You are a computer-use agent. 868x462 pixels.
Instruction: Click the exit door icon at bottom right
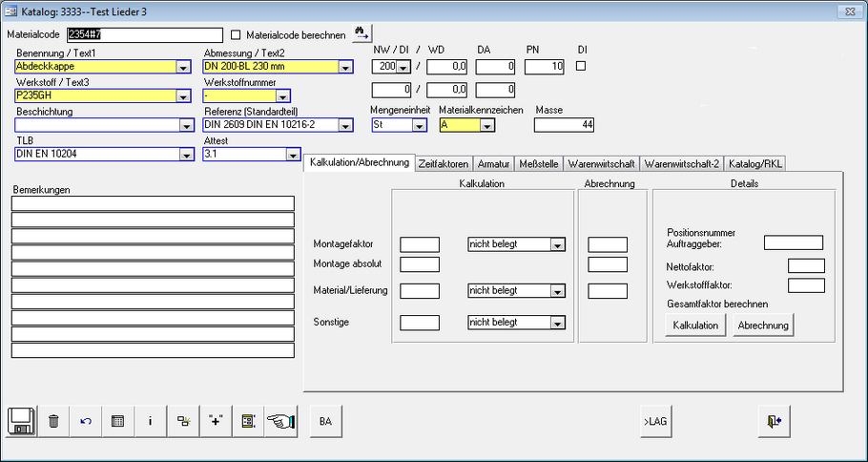pos(773,421)
